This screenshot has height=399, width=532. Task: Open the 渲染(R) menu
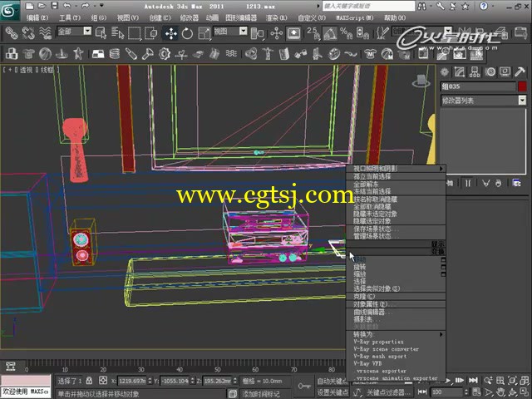click(276, 17)
